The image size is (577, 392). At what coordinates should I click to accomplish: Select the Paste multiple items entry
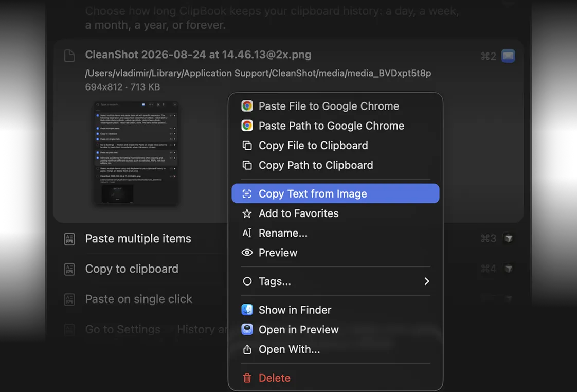(138, 239)
